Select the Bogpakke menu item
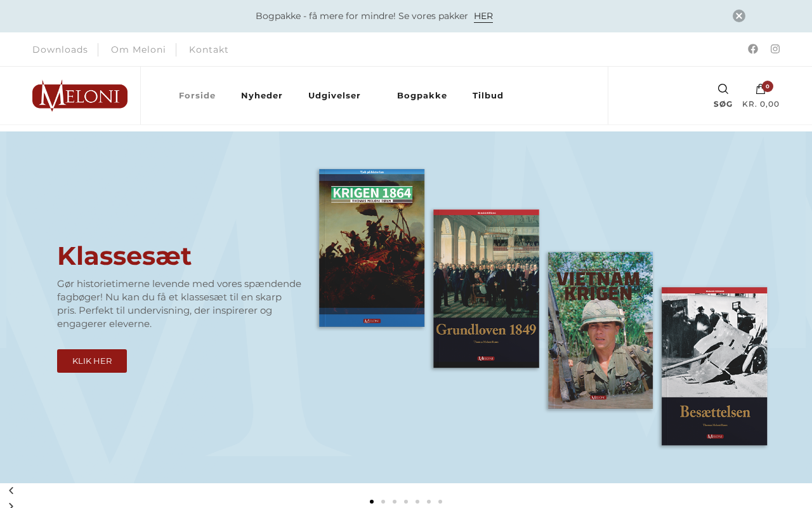This screenshot has width=812, height=508. coord(422,96)
